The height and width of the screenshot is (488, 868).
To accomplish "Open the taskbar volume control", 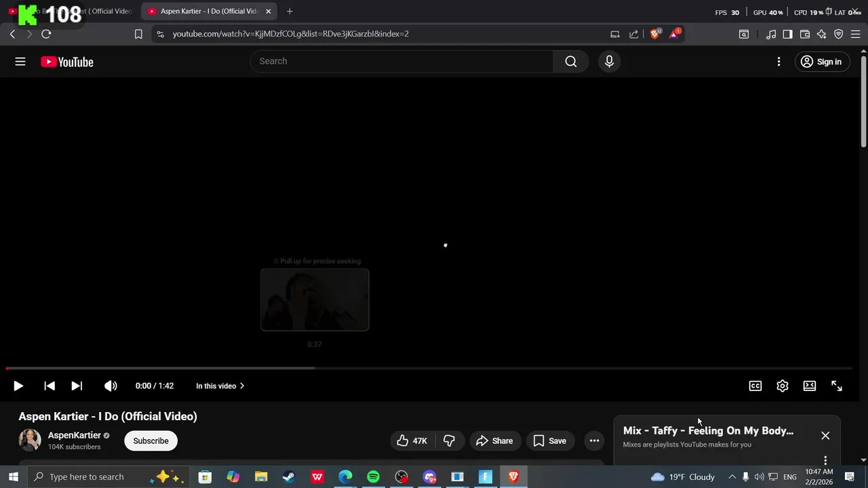I will 759,476.
